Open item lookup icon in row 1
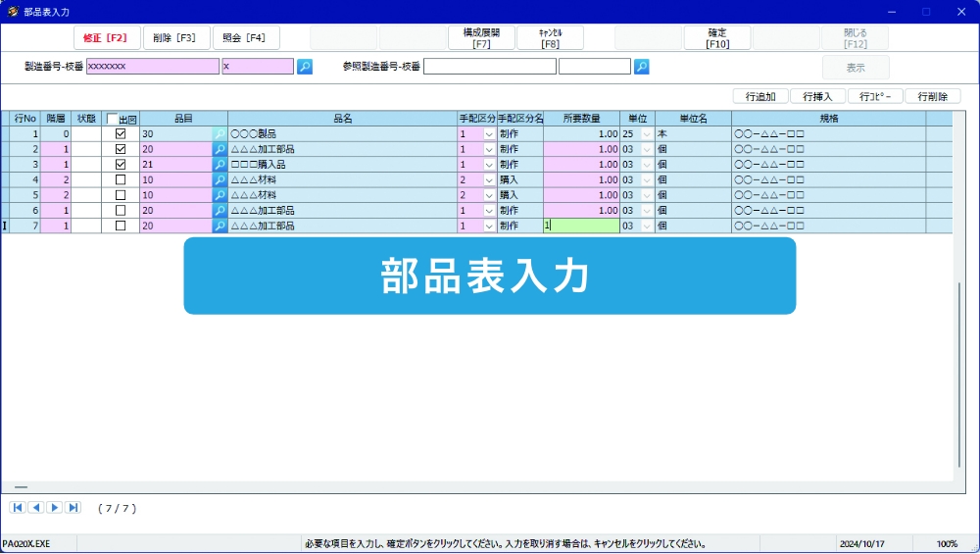 pos(220,134)
